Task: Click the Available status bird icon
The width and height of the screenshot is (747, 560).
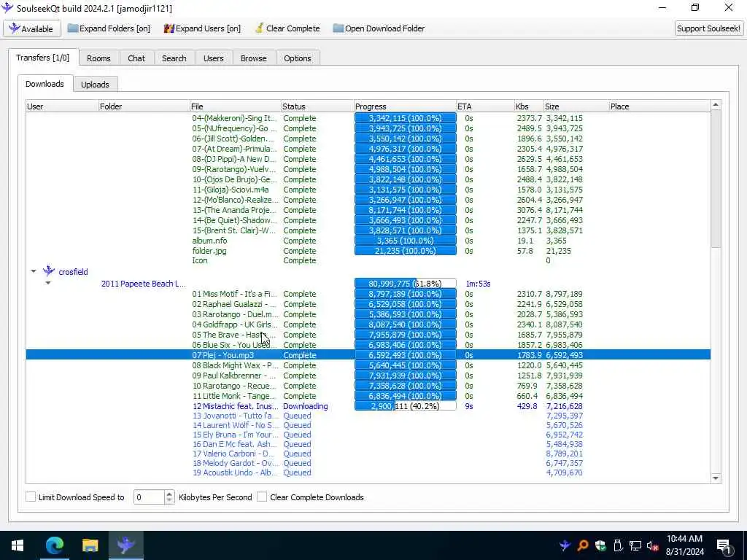Action: 15,28
